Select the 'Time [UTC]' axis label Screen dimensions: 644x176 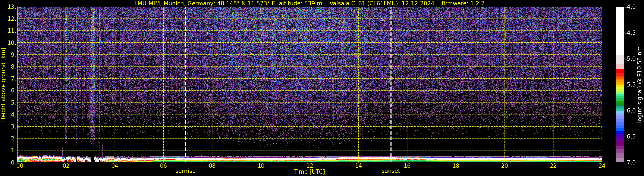pyautogui.click(x=310, y=172)
